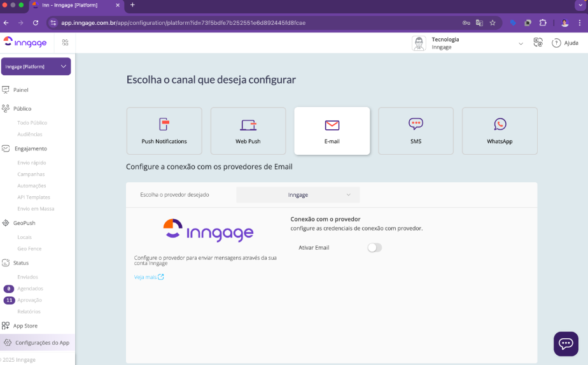Open the tab search chevron in the tab strip
This screenshot has height=365, width=588.
click(x=580, y=5)
